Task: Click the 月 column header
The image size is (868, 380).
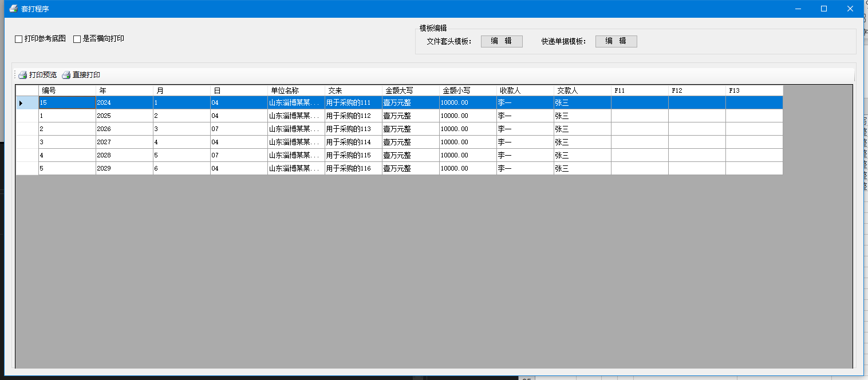Action: 182,90
